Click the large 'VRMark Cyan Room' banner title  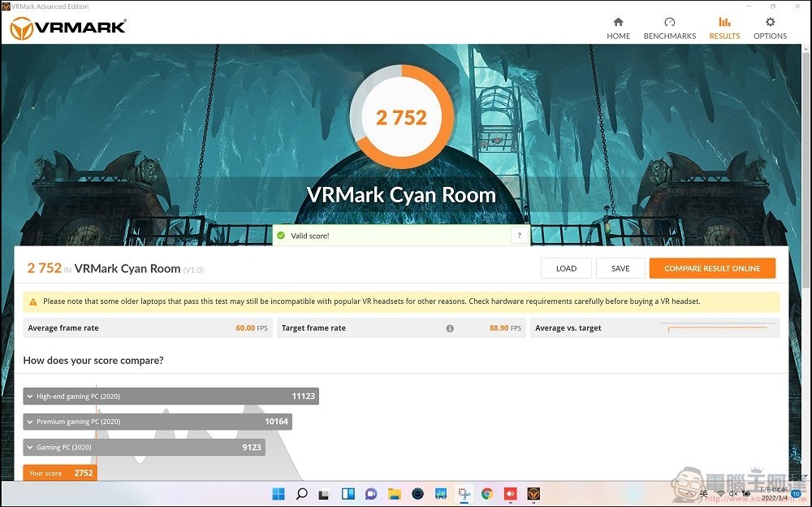(401, 195)
